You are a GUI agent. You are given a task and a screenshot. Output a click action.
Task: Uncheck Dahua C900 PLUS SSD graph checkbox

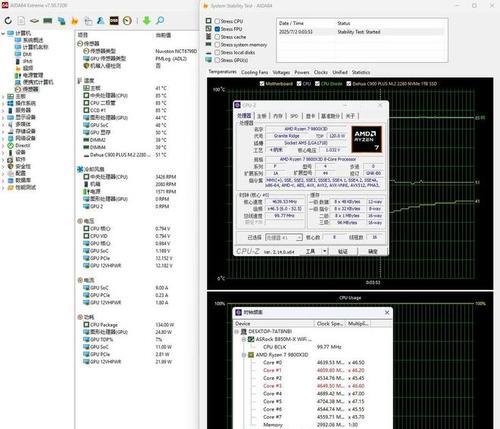[349, 84]
